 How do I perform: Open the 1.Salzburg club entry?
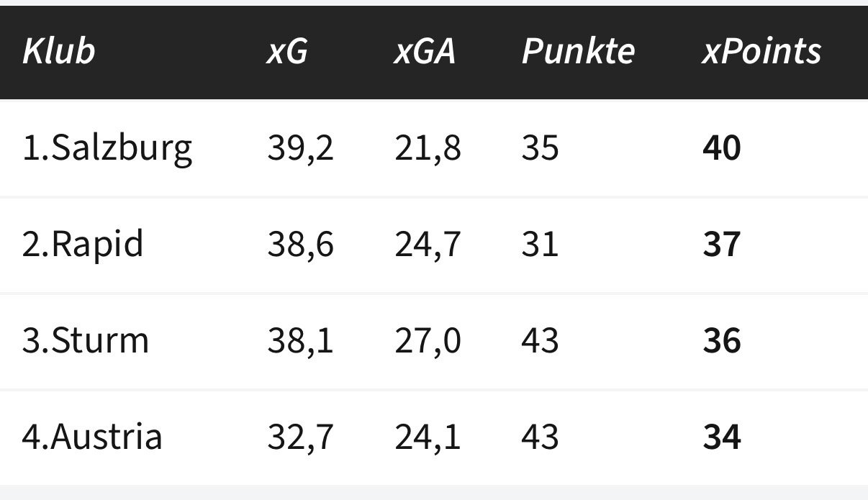click(107, 148)
